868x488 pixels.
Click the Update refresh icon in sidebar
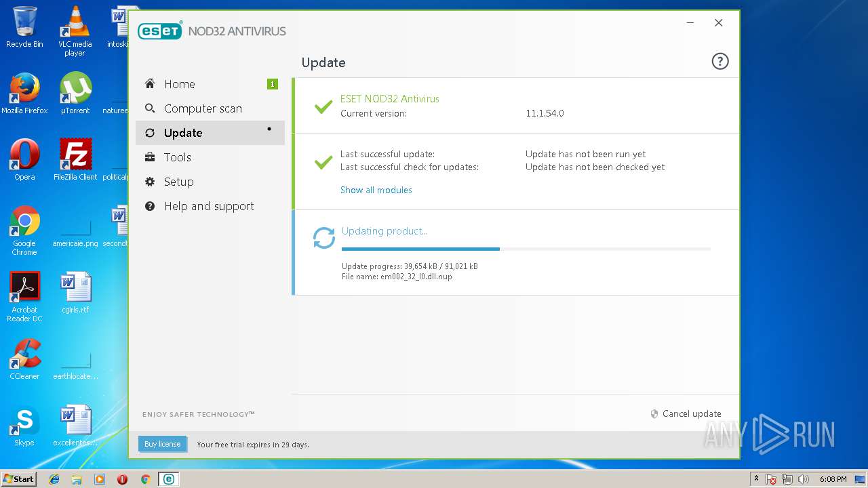150,133
